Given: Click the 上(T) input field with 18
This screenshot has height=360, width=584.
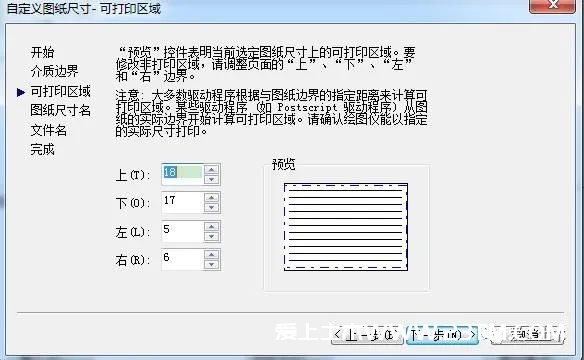Looking at the screenshot, I should tap(182, 174).
